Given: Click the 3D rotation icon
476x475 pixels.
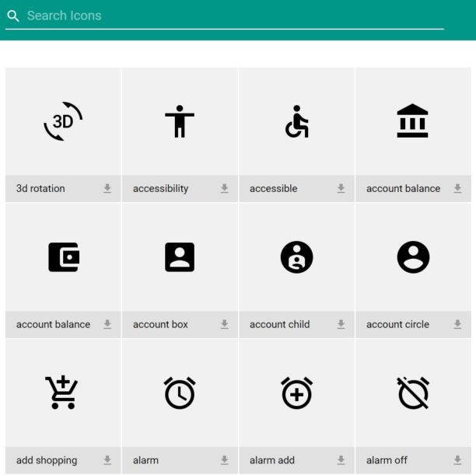Looking at the screenshot, I should tap(63, 121).
